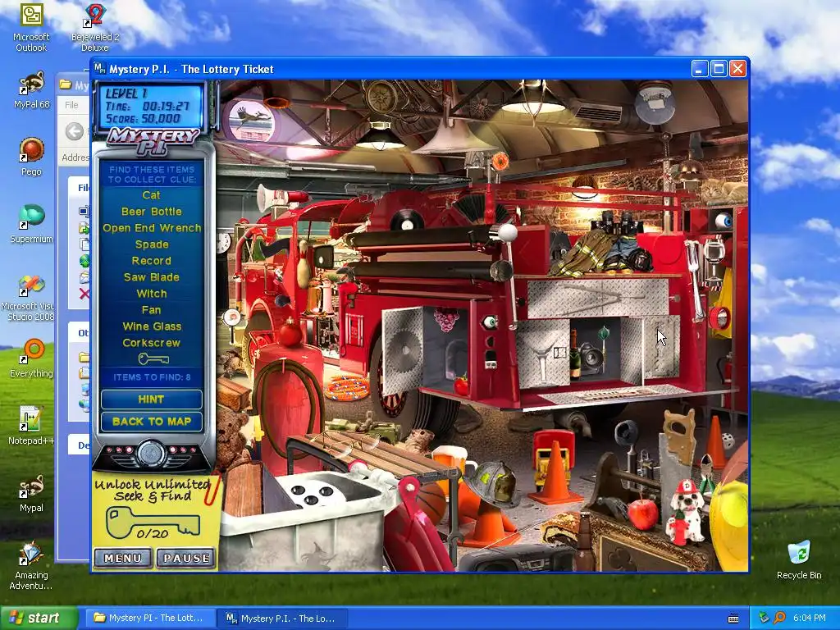Image resolution: width=840 pixels, height=630 pixels.
Task: Open the Supermium desktop icon
Action: 31,224
